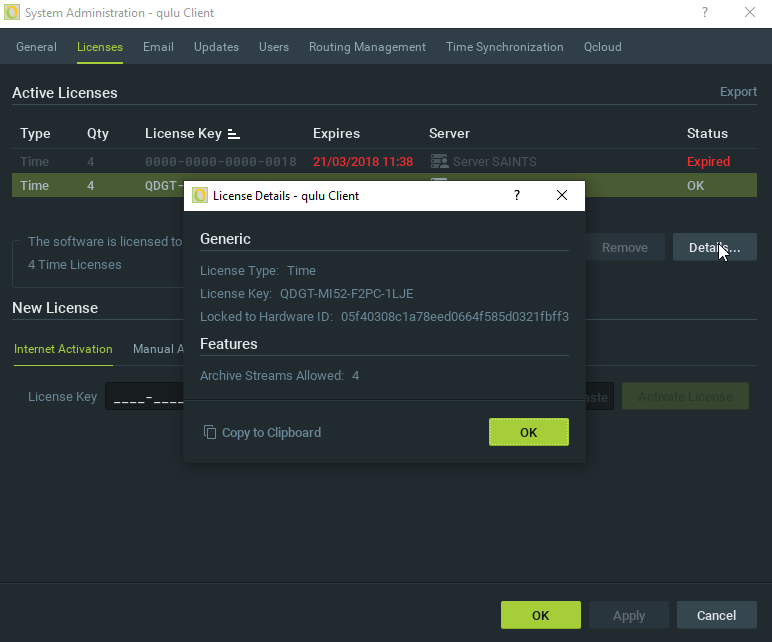Go to the Updates tab
This screenshot has height=642, width=772.
coord(216,47)
